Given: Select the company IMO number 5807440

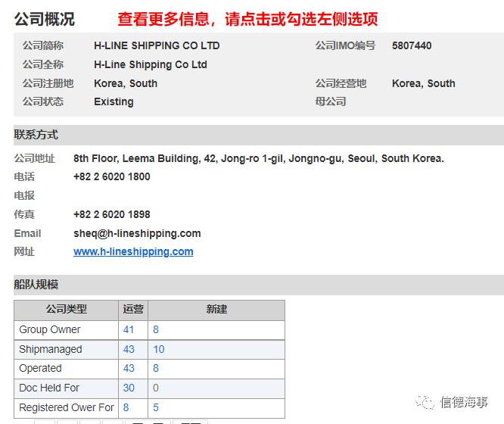Looking at the screenshot, I should (412, 45).
